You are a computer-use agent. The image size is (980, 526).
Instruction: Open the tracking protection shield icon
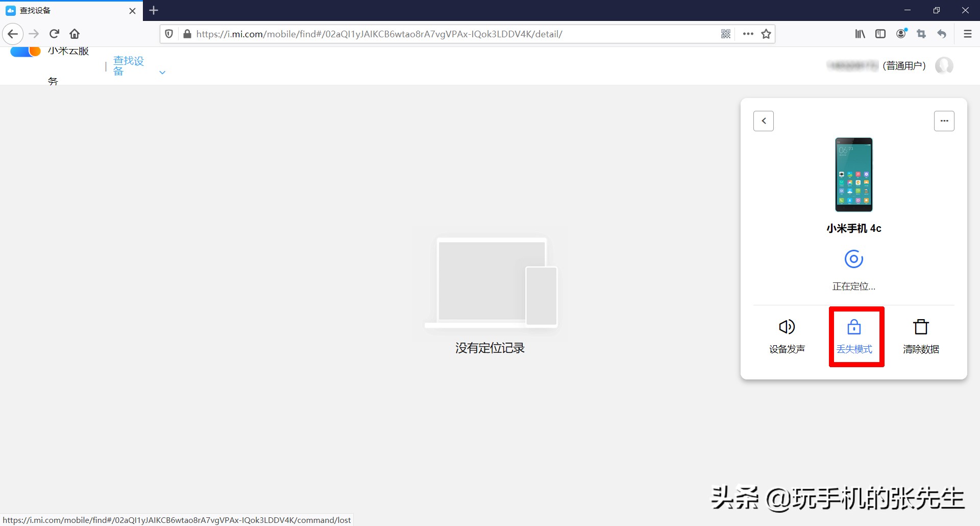169,34
